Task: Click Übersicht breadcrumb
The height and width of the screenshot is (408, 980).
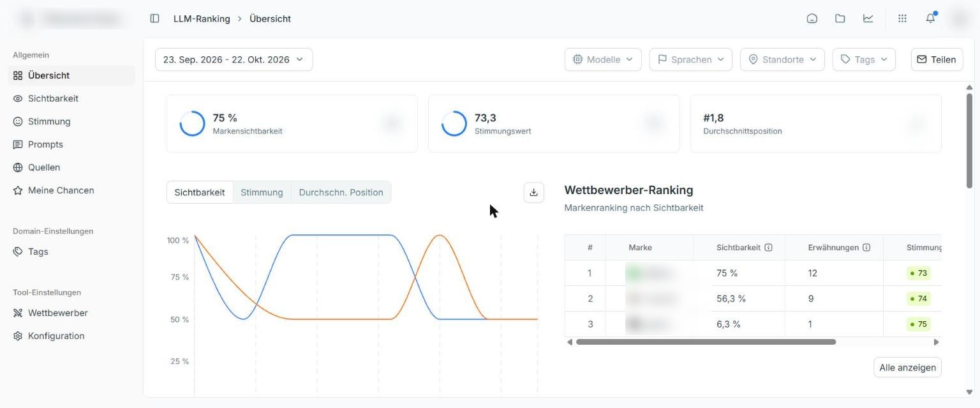Action: click(x=270, y=19)
